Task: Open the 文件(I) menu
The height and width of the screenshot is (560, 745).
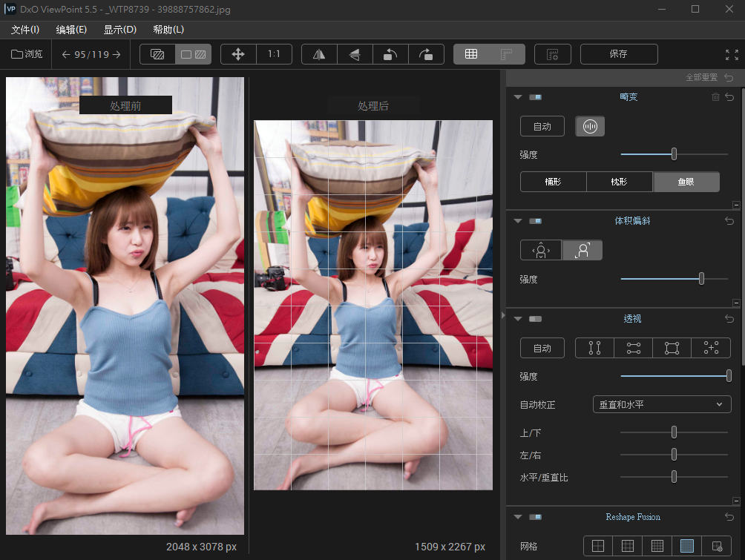Action: (x=25, y=30)
